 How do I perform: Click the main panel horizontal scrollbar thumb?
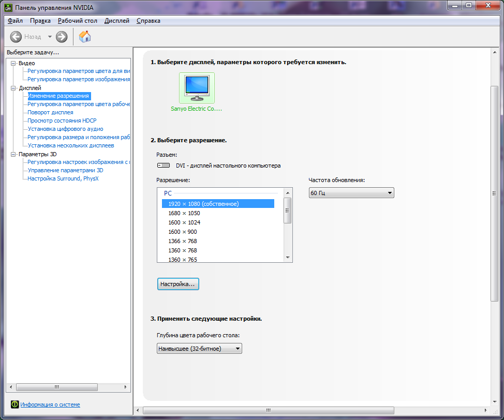click(269, 410)
